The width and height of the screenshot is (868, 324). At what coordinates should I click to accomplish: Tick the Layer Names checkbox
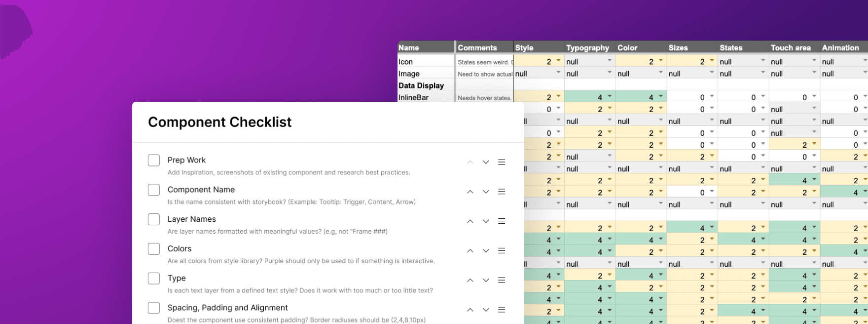154,219
